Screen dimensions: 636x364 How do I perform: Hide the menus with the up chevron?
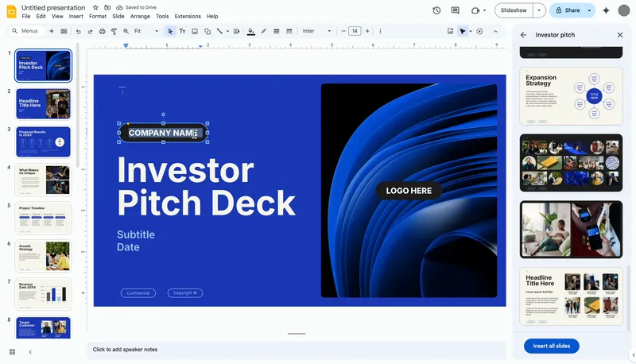[495, 31]
